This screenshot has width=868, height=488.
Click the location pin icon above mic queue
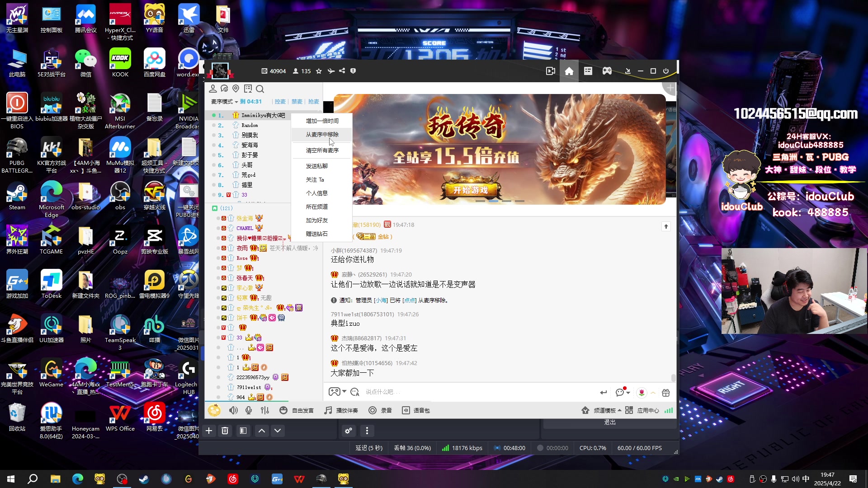[236, 89]
